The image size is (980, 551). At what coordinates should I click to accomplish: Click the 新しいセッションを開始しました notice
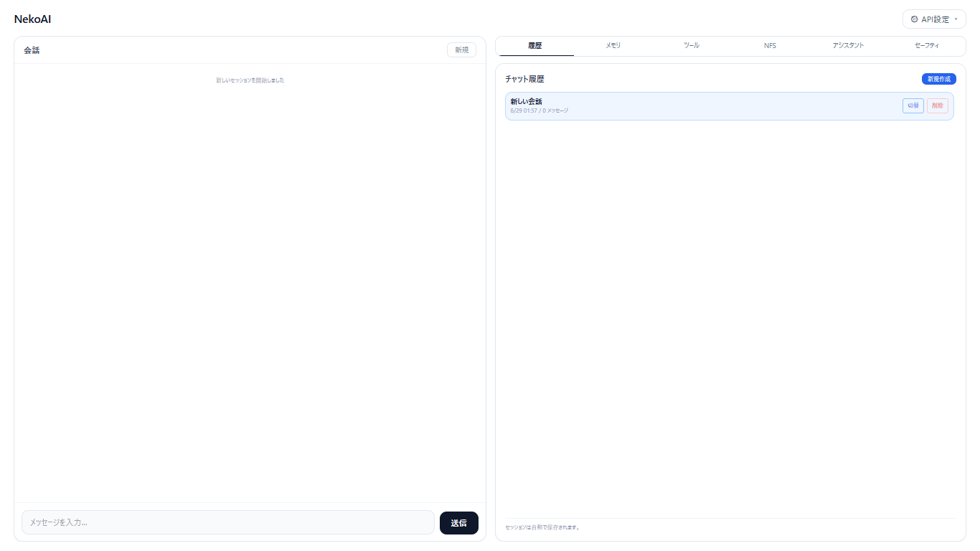pyautogui.click(x=250, y=80)
